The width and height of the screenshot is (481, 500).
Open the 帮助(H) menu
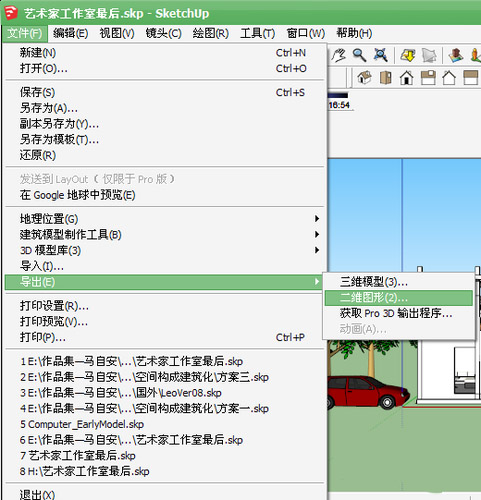click(354, 33)
